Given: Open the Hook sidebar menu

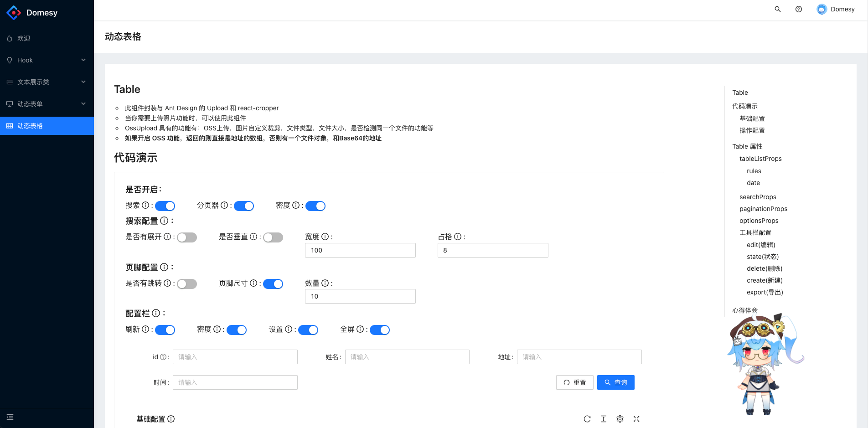Looking at the screenshot, I should tap(47, 60).
